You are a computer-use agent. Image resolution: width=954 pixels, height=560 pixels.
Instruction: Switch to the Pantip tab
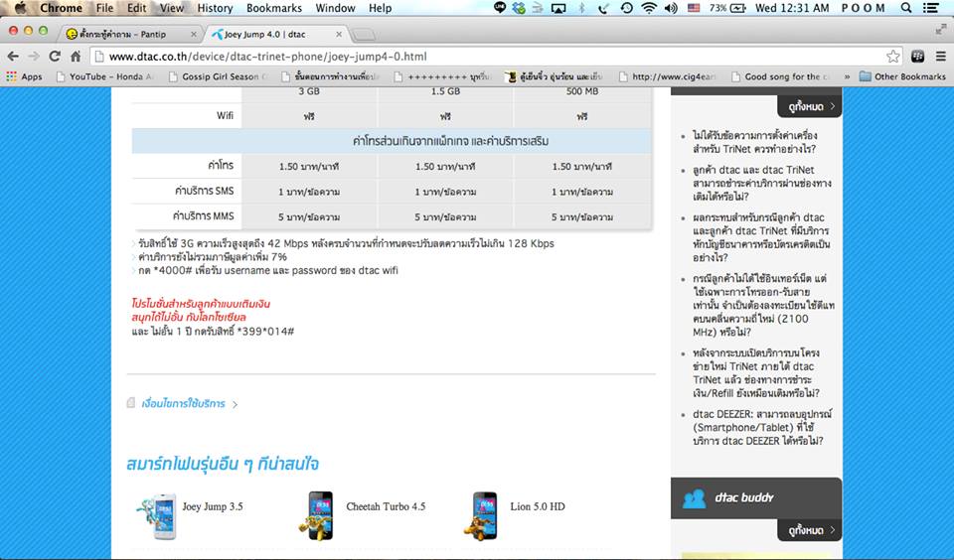click(x=130, y=34)
